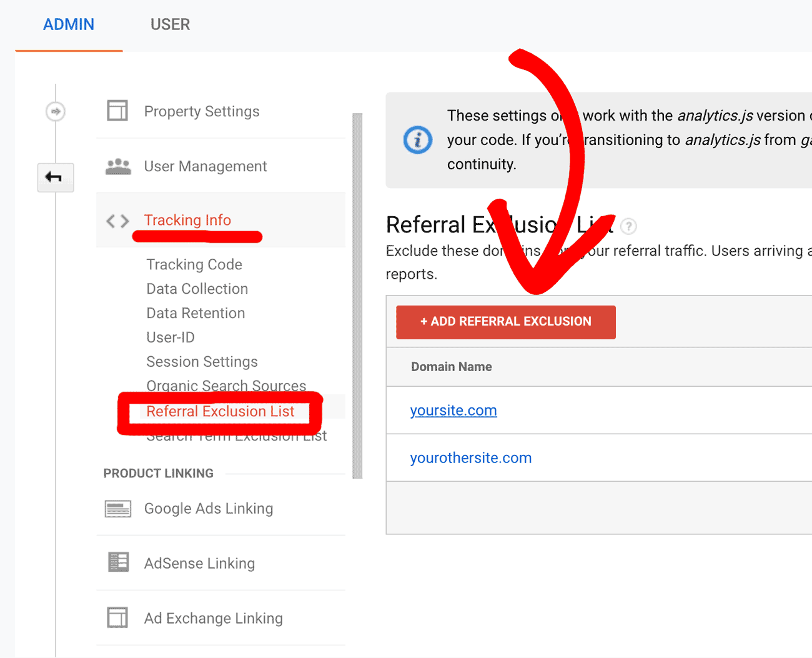Screen dimensions: 812x658
Task: Click the circular arrow node on timeline rail
Action: coord(56,112)
